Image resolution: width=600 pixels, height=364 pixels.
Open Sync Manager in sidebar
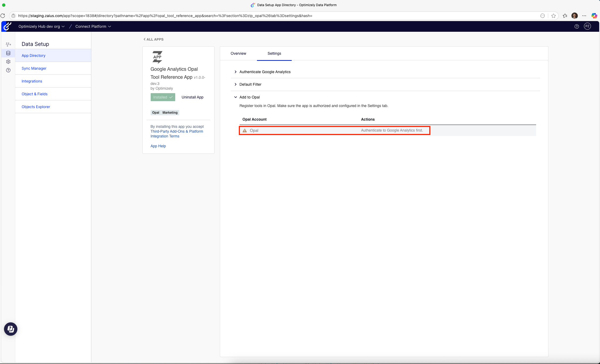tap(34, 68)
